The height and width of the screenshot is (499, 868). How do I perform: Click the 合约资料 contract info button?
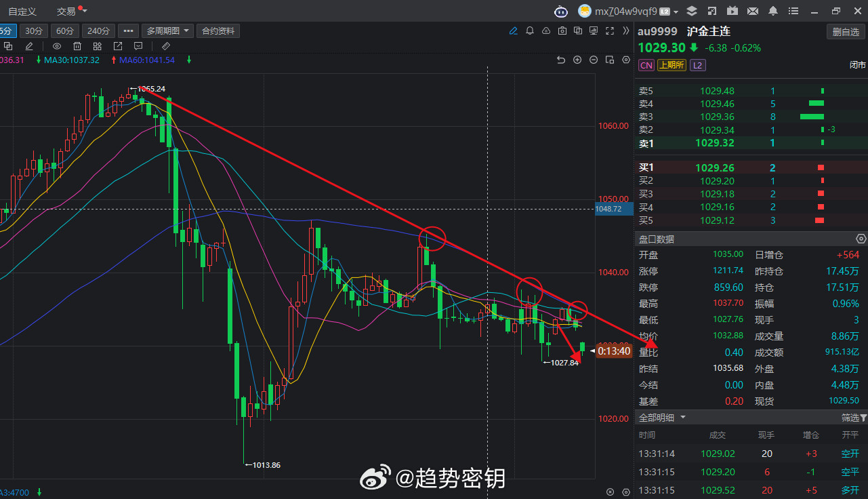coord(218,31)
